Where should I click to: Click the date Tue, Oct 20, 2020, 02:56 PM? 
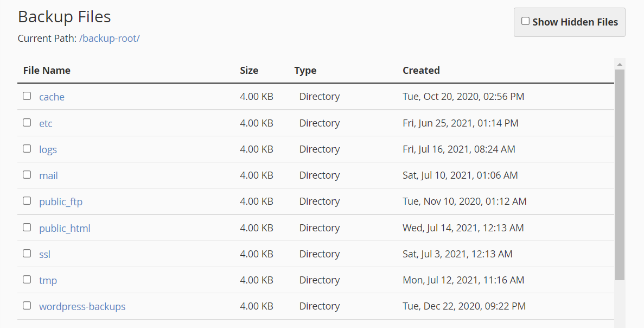tap(463, 97)
